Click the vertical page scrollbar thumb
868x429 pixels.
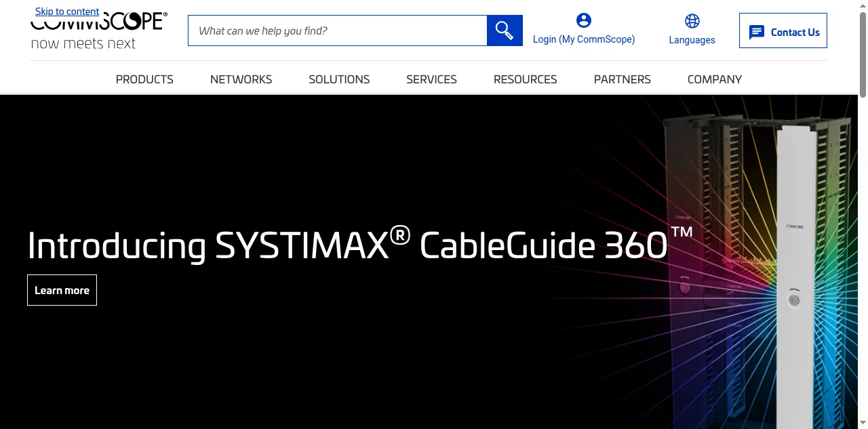[x=863, y=54]
